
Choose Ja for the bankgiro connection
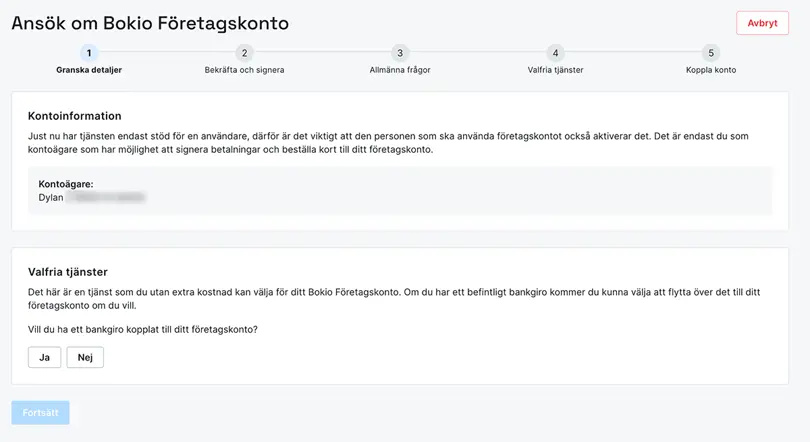point(44,357)
